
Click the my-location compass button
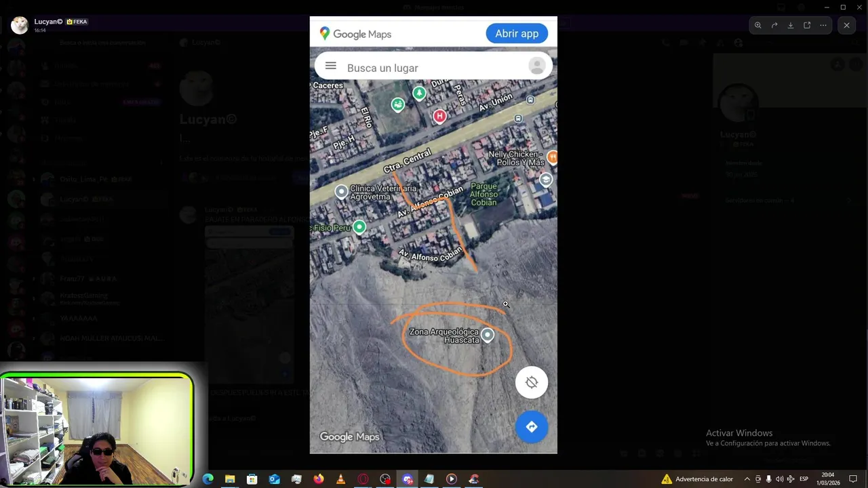532,382
